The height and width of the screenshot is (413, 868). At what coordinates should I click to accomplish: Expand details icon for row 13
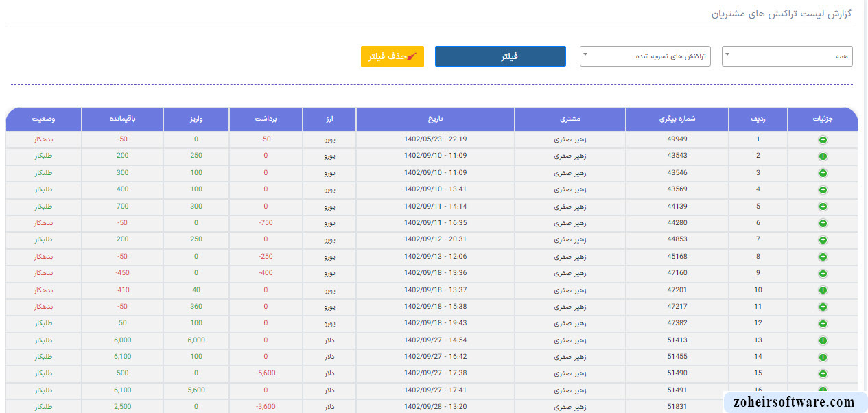click(823, 340)
